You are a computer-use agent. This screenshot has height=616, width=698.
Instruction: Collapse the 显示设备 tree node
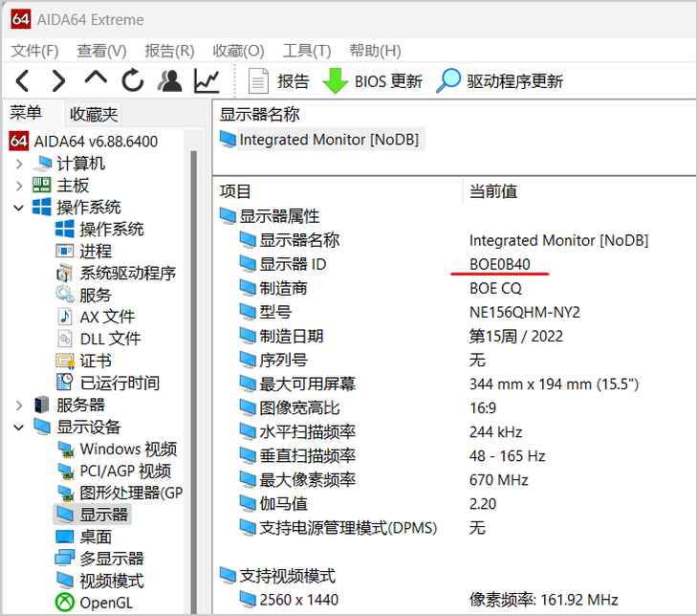pos(19,428)
